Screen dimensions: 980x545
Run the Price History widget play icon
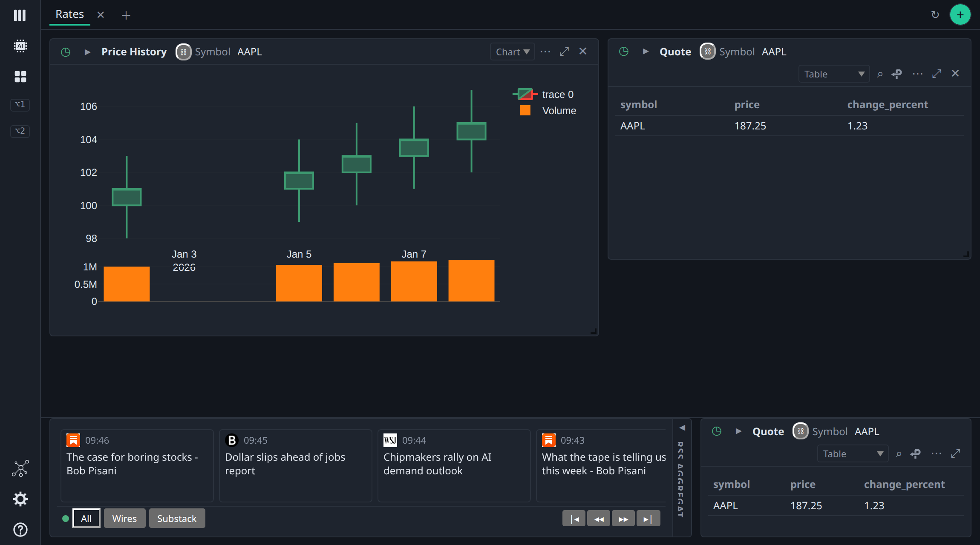pos(87,52)
